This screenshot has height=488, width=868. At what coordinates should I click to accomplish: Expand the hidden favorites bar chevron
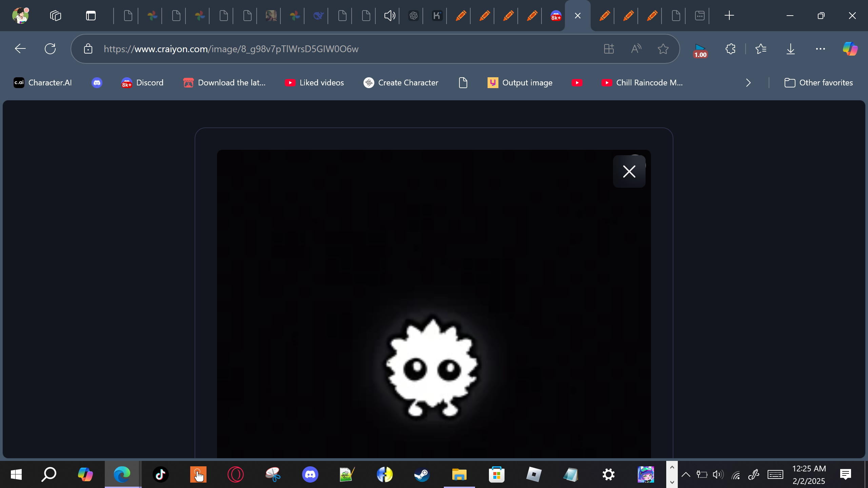point(748,83)
